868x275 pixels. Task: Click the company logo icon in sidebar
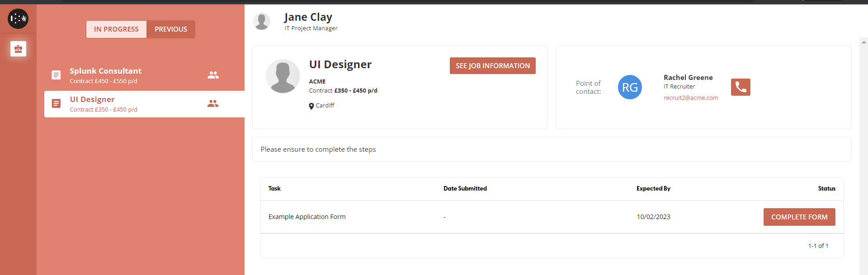(x=18, y=19)
